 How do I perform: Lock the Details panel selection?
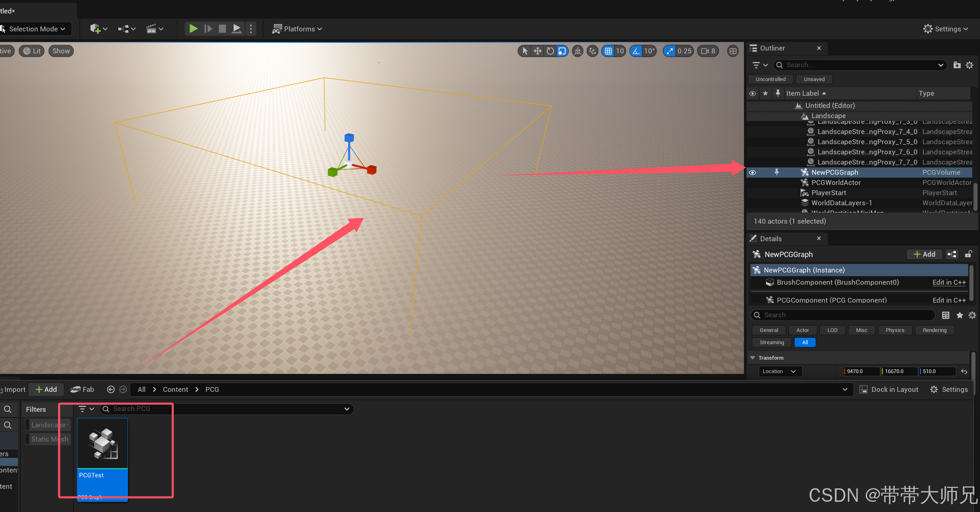(x=968, y=255)
